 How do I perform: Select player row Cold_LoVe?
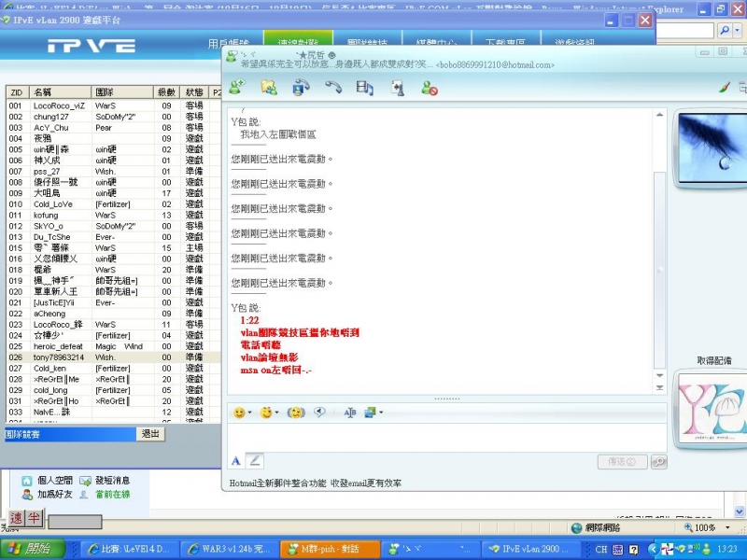113,203
